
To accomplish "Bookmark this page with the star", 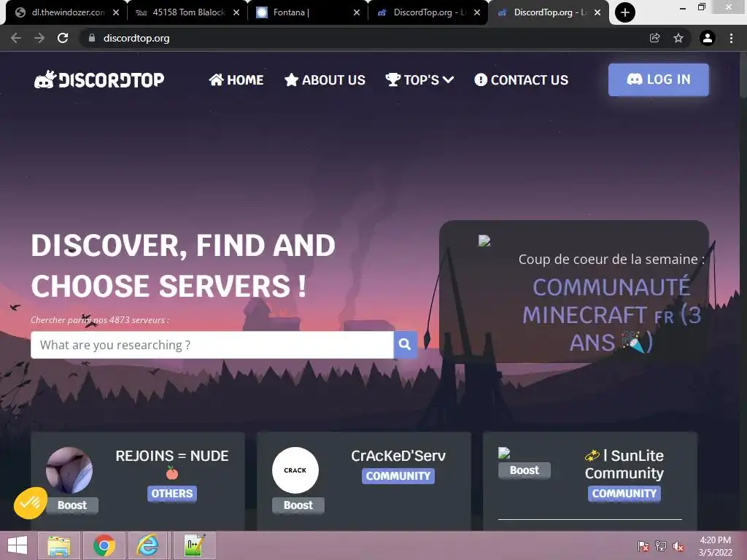I will click(678, 38).
